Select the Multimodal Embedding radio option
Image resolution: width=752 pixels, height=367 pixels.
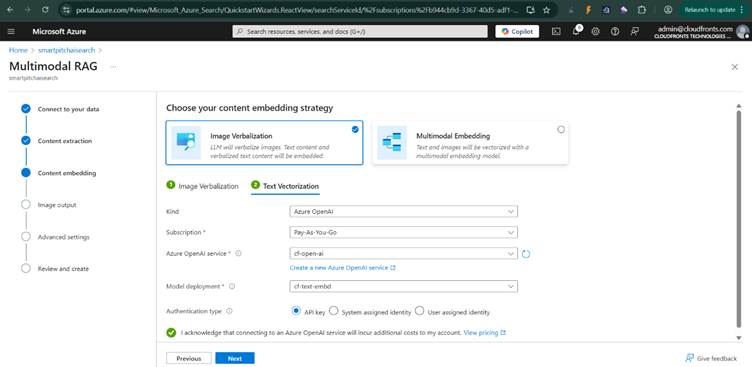(x=561, y=130)
